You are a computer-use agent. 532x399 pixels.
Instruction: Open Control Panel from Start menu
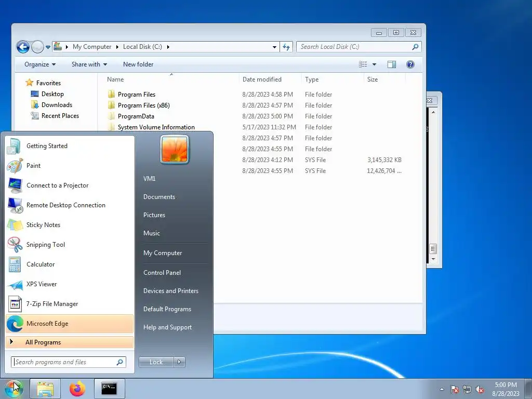tap(162, 273)
